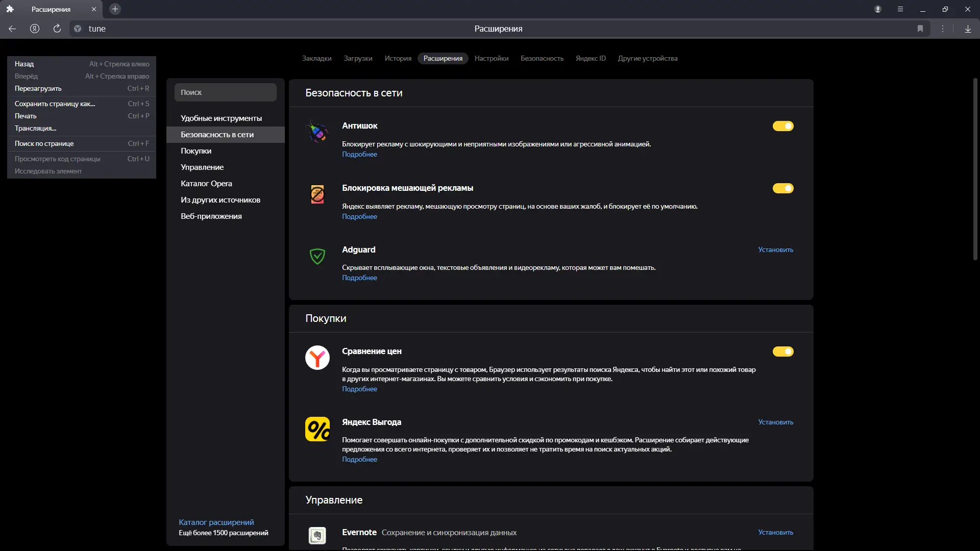The image size is (980, 551).
Task: Turn off Блокировка мешающей рекламы switch
Action: 782,188
